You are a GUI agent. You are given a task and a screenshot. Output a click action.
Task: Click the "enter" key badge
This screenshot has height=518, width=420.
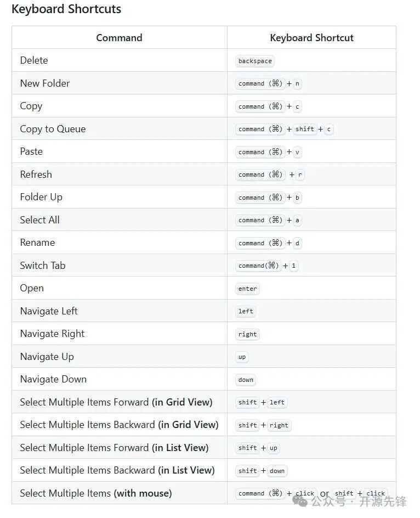[x=247, y=289]
